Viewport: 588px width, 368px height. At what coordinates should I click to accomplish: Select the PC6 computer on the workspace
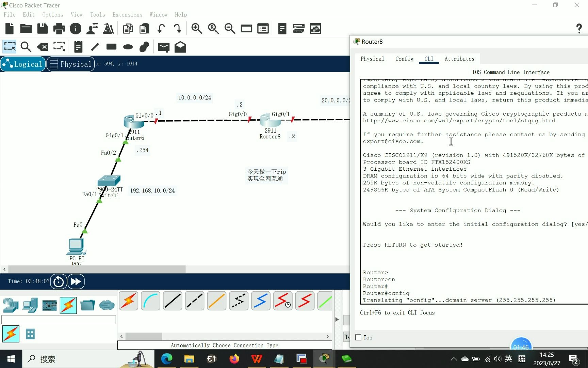tap(76, 246)
